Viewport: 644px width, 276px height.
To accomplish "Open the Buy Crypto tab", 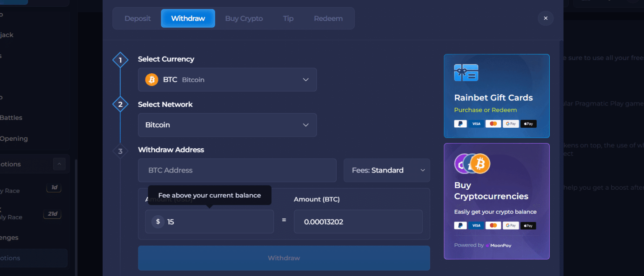I will pos(244,18).
